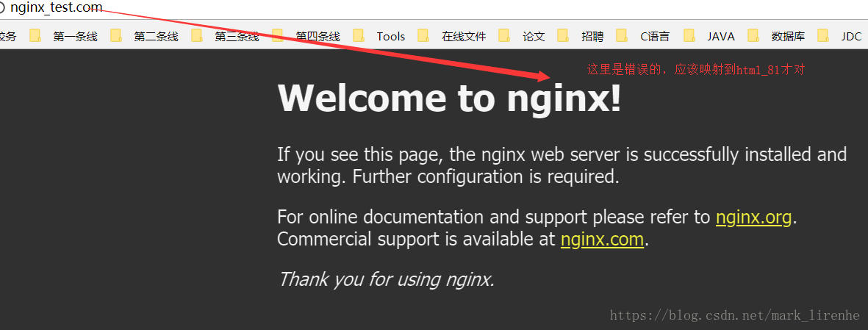This screenshot has width=868, height=330.
Task: Open the 第四条线 bookmark folder
Action: (306, 37)
